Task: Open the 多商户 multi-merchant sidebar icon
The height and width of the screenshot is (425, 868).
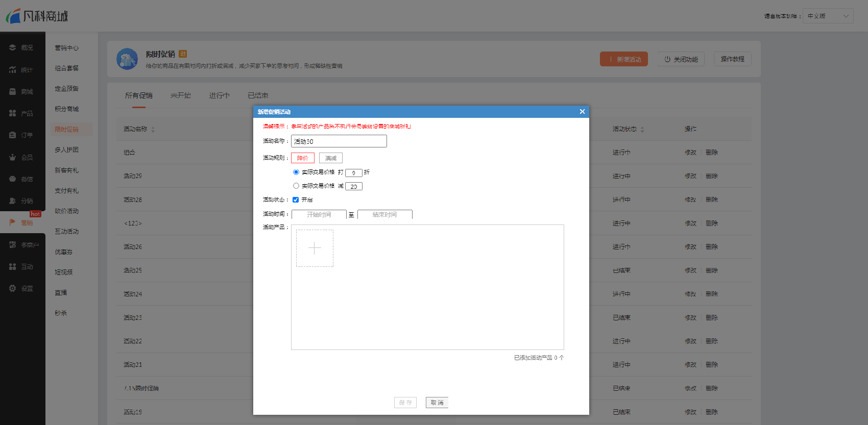Action: (12, 244)
